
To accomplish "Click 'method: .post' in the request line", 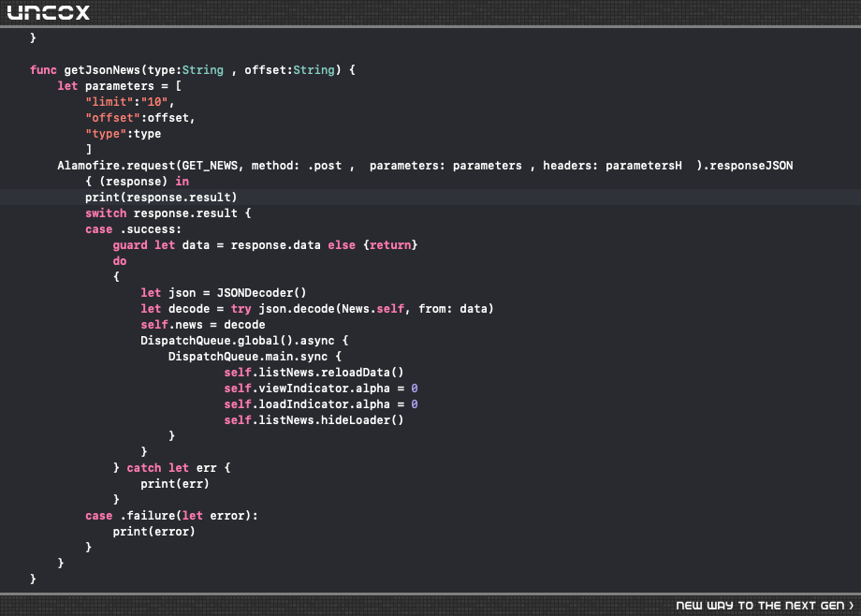I will pyautogui.click(x=297, y=166).
